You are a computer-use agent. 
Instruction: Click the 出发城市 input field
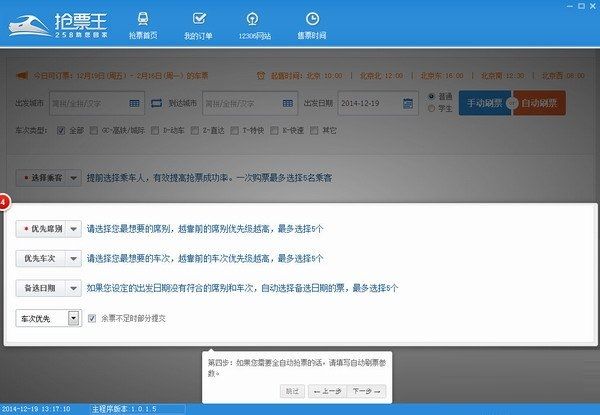(x=97, y=103)
